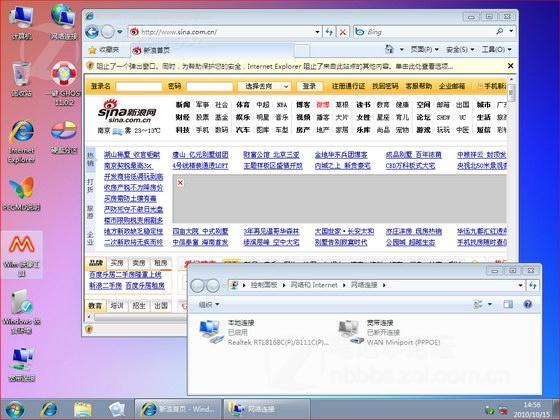Open the Win installer M desktop icon

click(21, 255)
